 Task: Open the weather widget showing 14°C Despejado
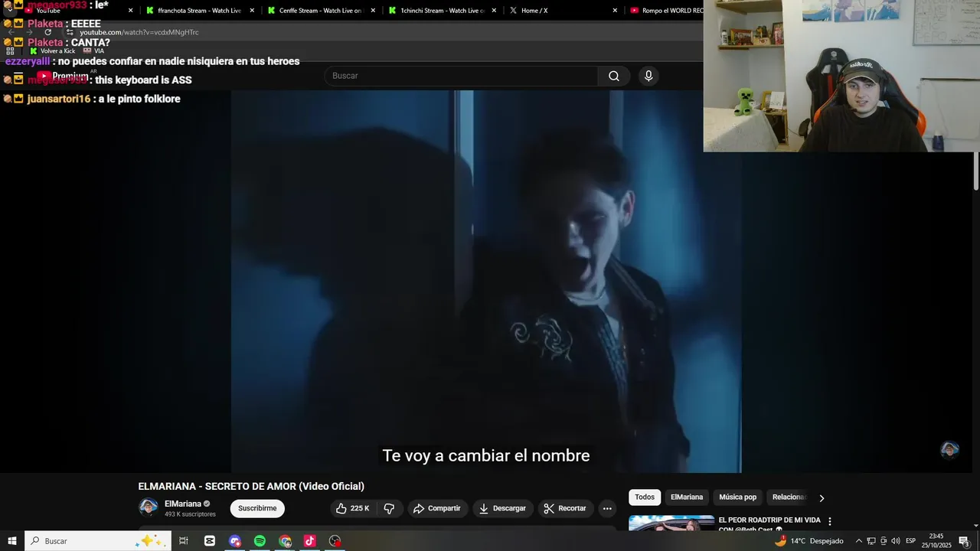pos(808,541)
